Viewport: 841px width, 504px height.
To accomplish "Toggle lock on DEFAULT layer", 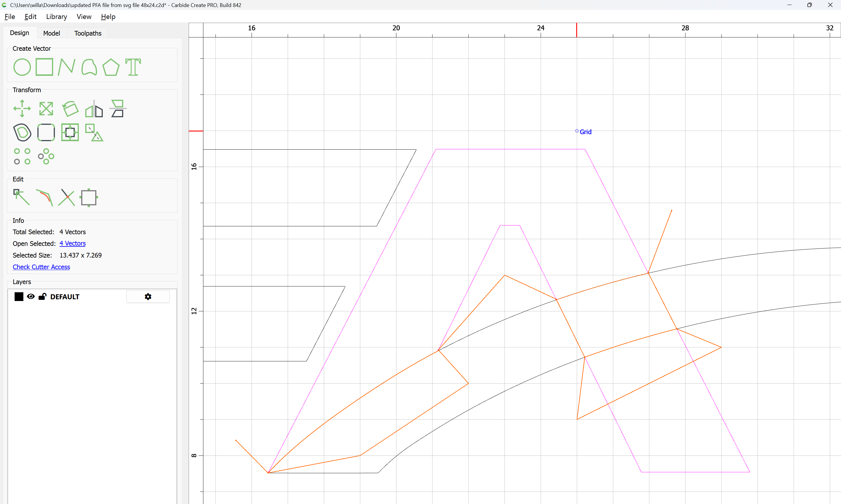I will 42,297.
